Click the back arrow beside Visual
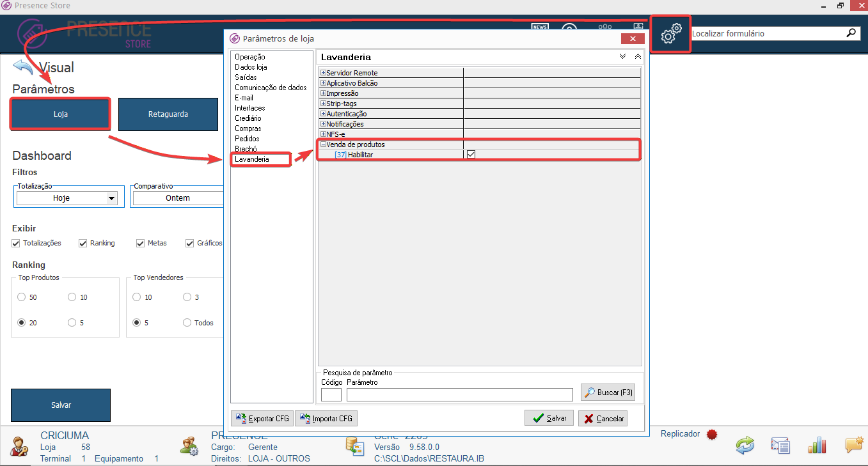Screen dimensions: 868x466 23,67
